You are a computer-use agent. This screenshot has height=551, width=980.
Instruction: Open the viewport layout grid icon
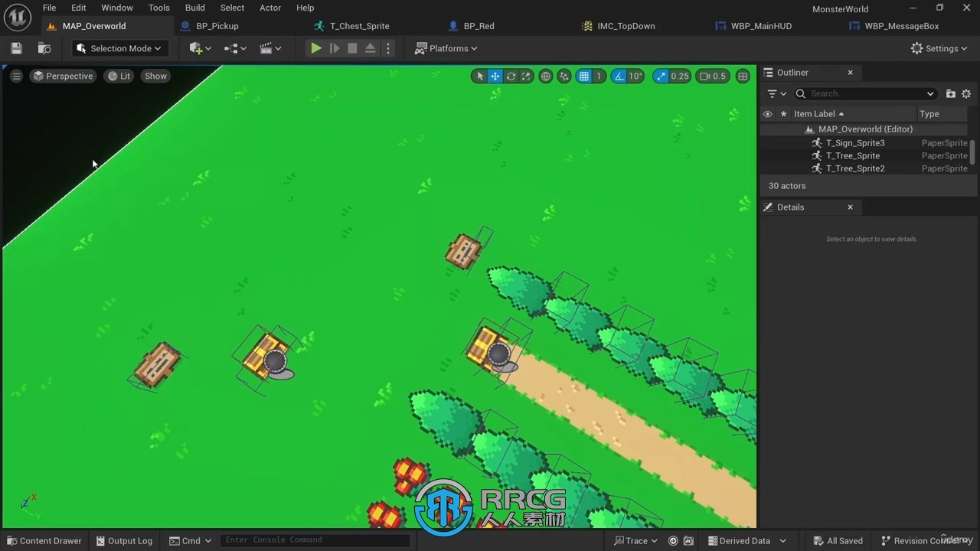[x=743, y=76]
